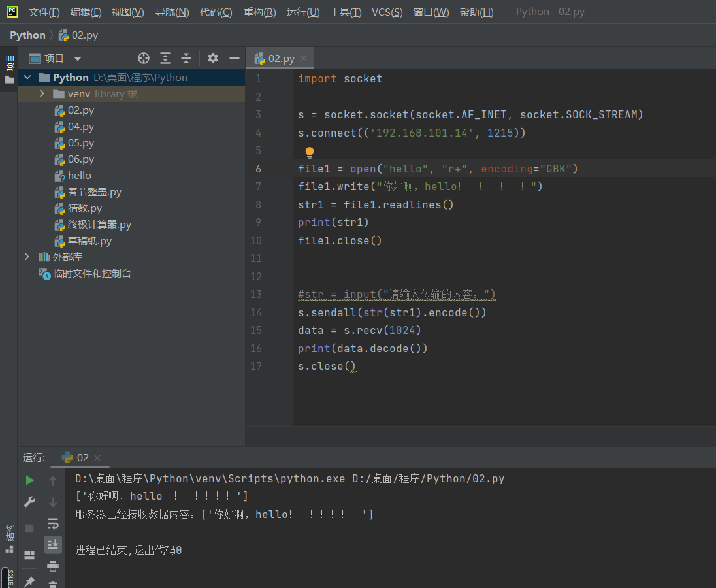Click the restore layout icon in run panel

29,555
